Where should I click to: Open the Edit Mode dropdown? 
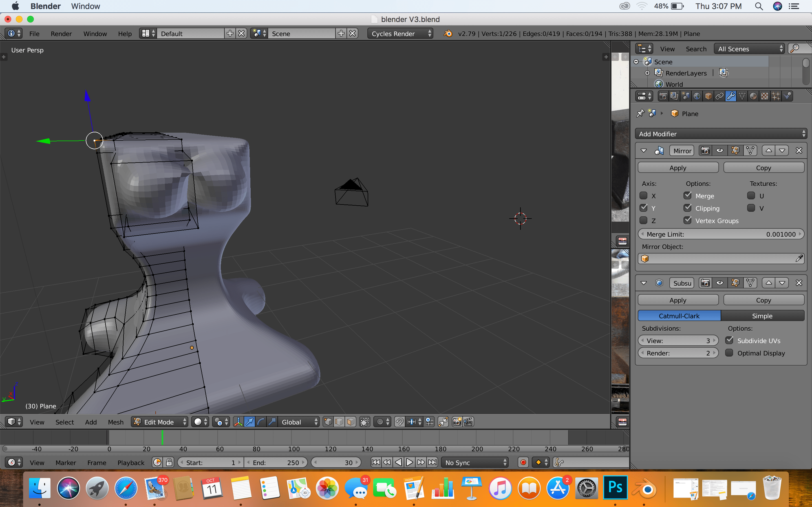point(160,422)
